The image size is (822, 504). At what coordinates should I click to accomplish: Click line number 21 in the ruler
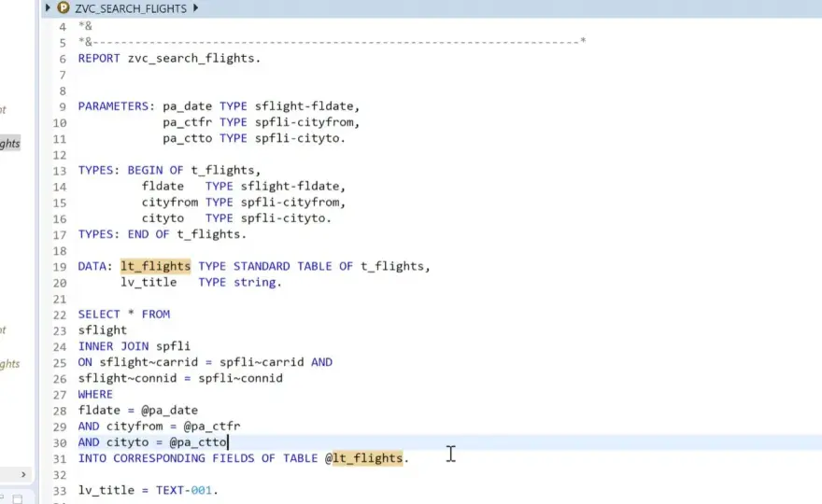[x=60, y=300]
